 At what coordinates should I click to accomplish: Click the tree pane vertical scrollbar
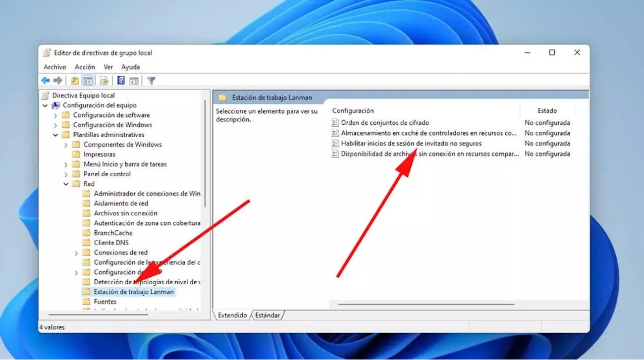pyautogui.click(x=205, y=154)
